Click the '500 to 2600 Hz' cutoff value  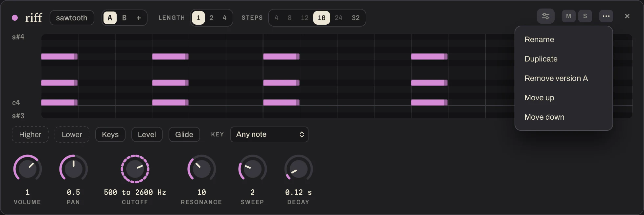point(135,192)
